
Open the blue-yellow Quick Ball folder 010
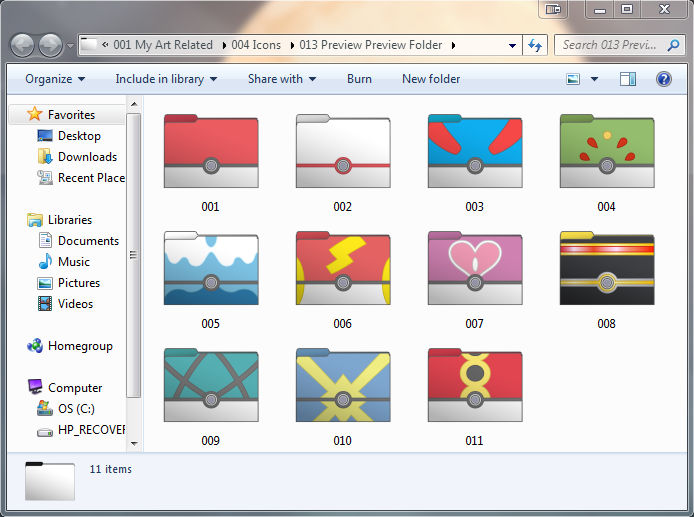pos(343,385)
